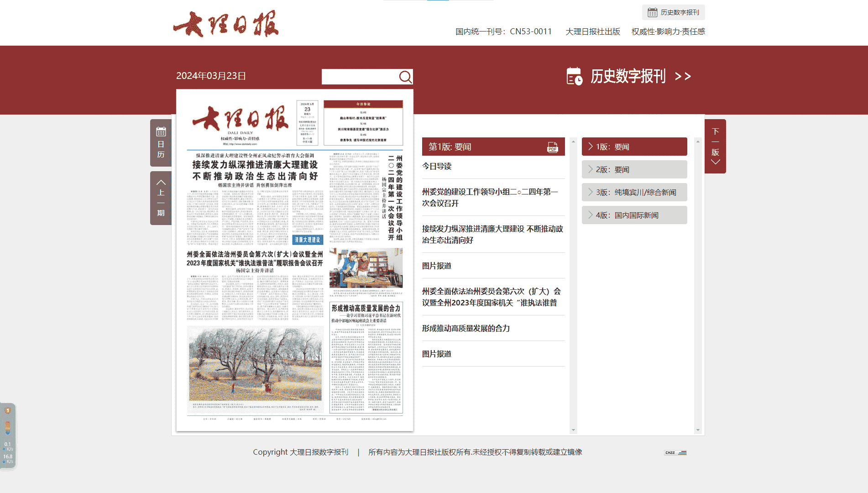Click the text 权威性·影响力·责任感
The width and height of the screenshot is (868, 493).
(x=668, y=31)
